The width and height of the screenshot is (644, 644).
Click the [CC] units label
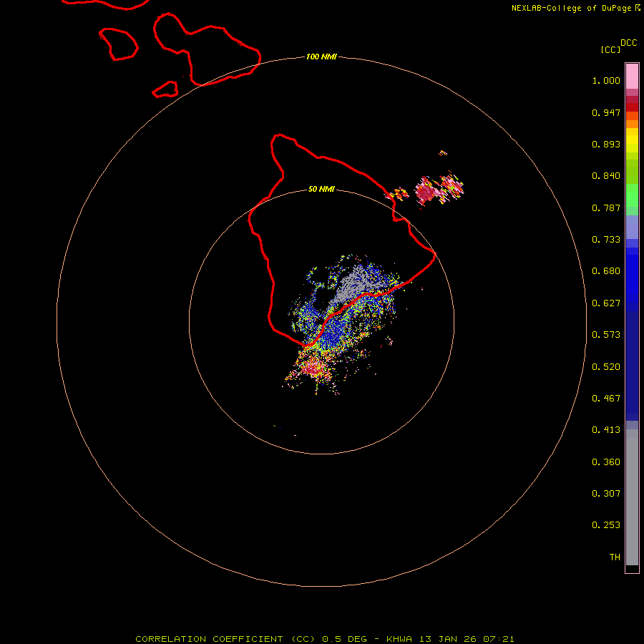pos(610,49)
